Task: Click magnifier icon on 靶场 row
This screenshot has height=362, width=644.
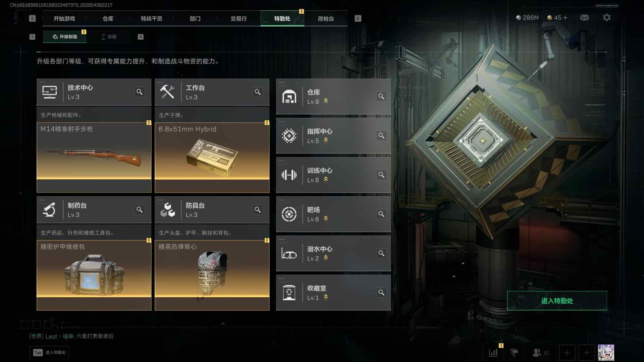Action: coord(381,214)
